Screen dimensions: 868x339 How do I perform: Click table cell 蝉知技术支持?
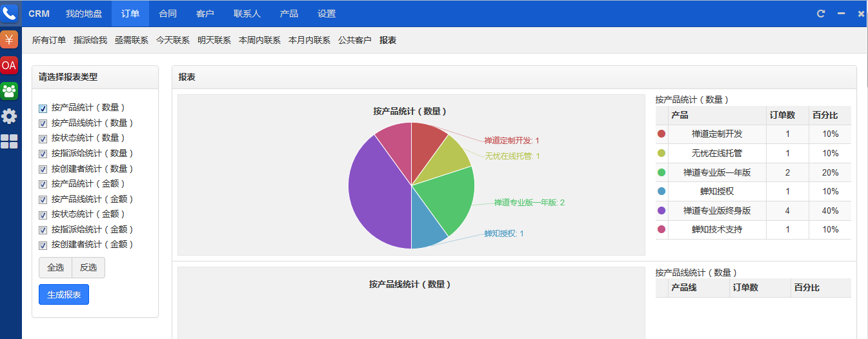717,229
